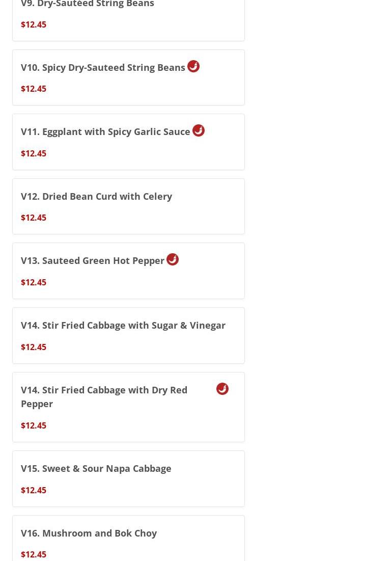Click the price below Cabbage with Sugar & Vinegar

(x=34, y=347)
